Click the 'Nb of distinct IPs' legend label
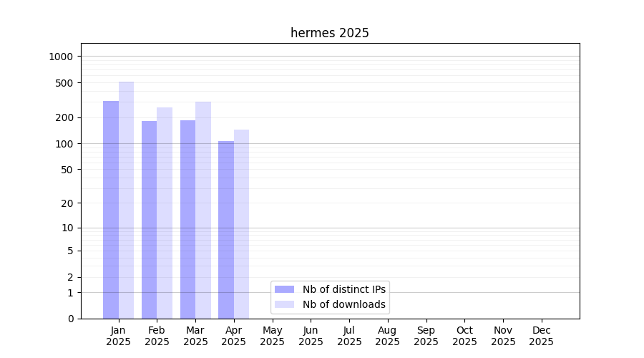 click(344, 289)
